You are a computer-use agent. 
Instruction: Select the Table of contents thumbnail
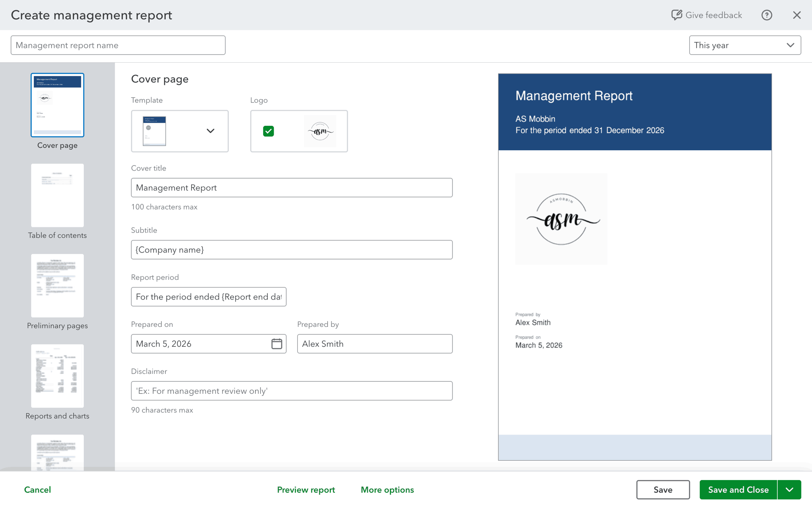point(58,195)
